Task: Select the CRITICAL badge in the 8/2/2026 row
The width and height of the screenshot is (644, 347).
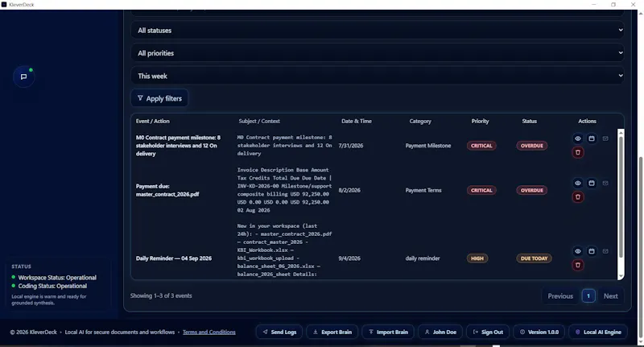Action: (481, 191)
